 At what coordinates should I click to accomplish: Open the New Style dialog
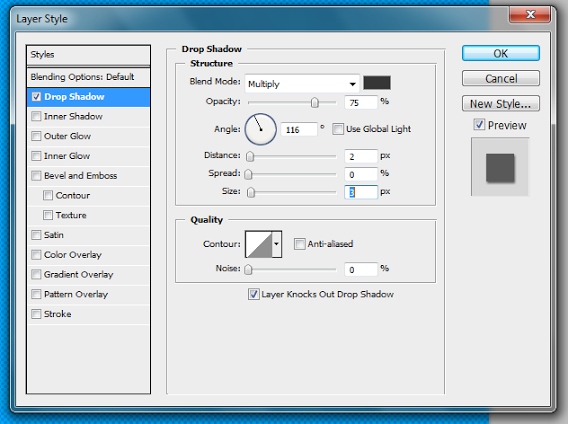(501, 104)
